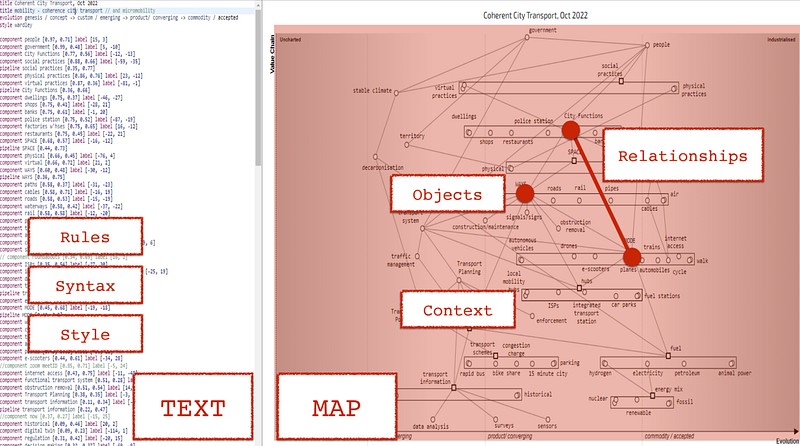The image size is (800, 446).
Task: Click the 'congestion charge' label on the map
Action: tap(516, 349)
